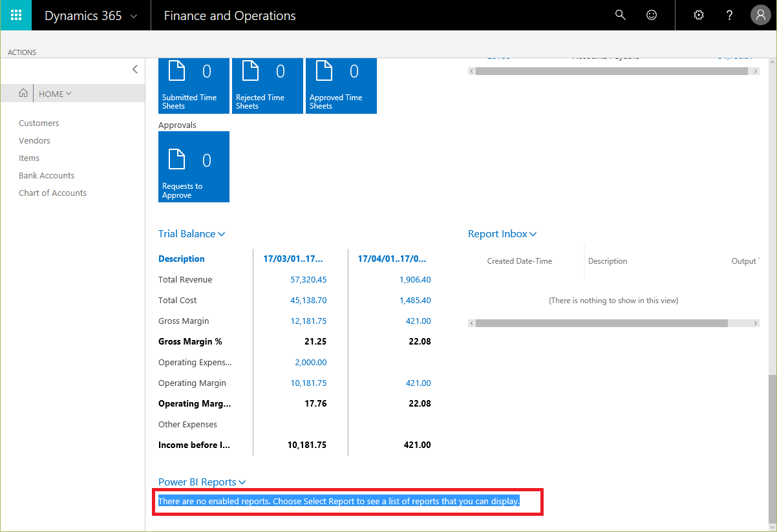Open the Submitted Time Sheets tile
The height and width of the screenshot is (532, 777).
[194, 85]
